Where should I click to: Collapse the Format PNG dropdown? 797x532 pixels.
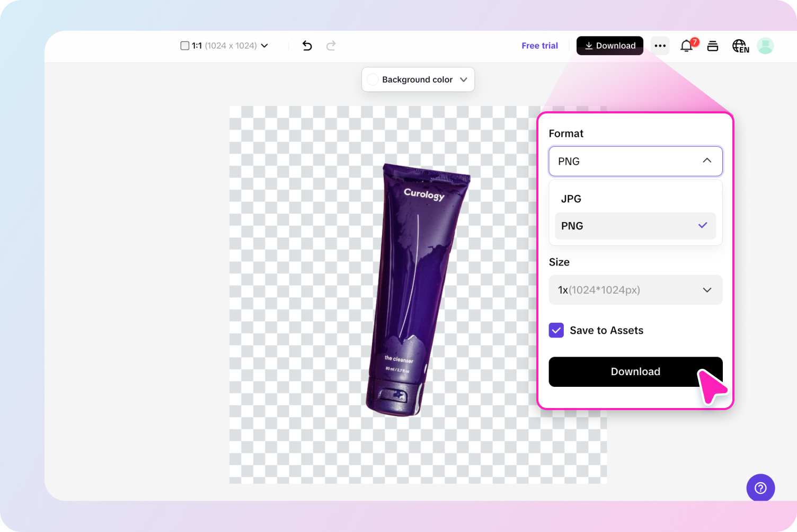point(635,161)
